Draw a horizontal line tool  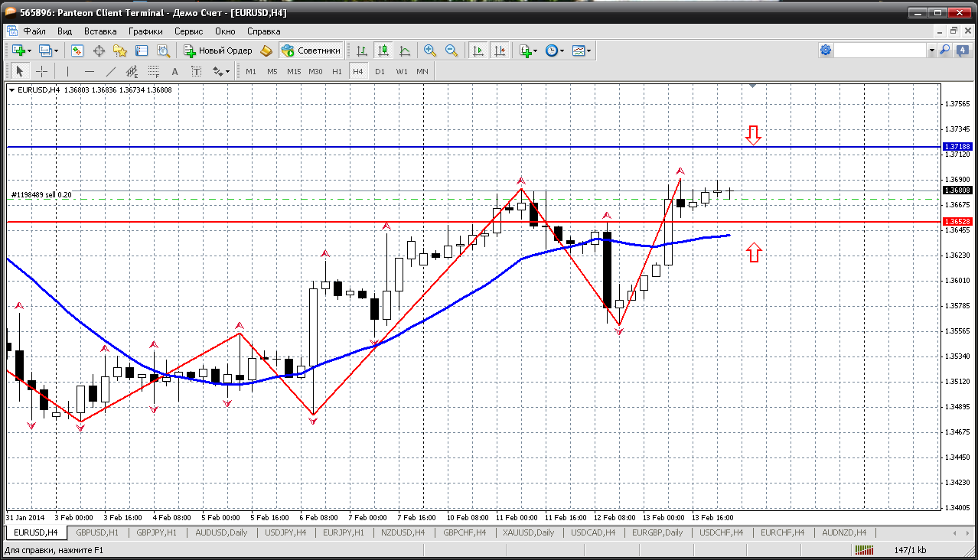click(x=90, y=71)
